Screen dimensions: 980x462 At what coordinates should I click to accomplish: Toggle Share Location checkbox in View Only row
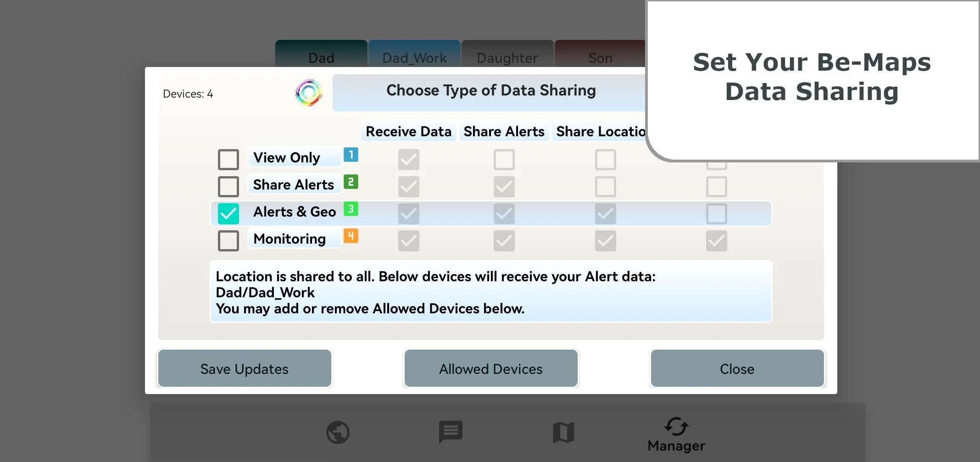click(606, 160)
